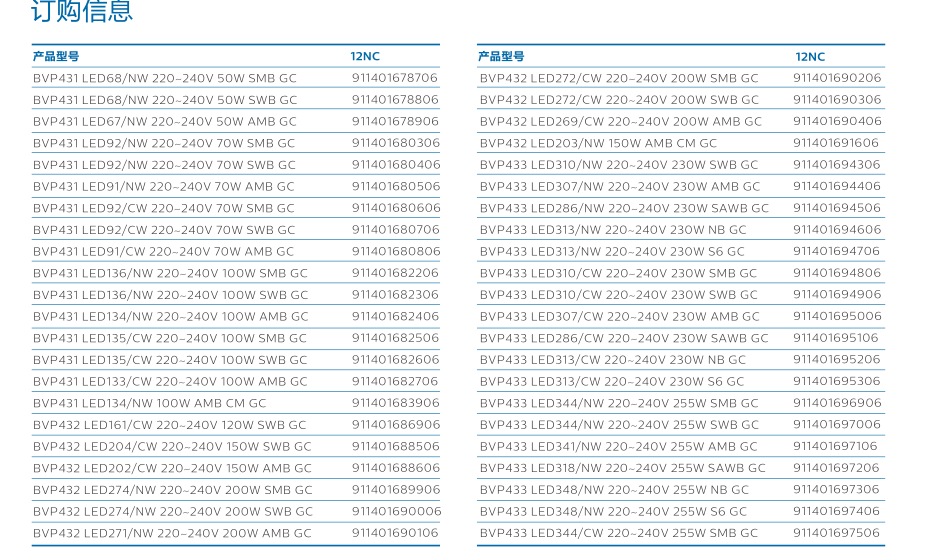Click the 订购信息 heading
The image size is (940, 558).
82,12
